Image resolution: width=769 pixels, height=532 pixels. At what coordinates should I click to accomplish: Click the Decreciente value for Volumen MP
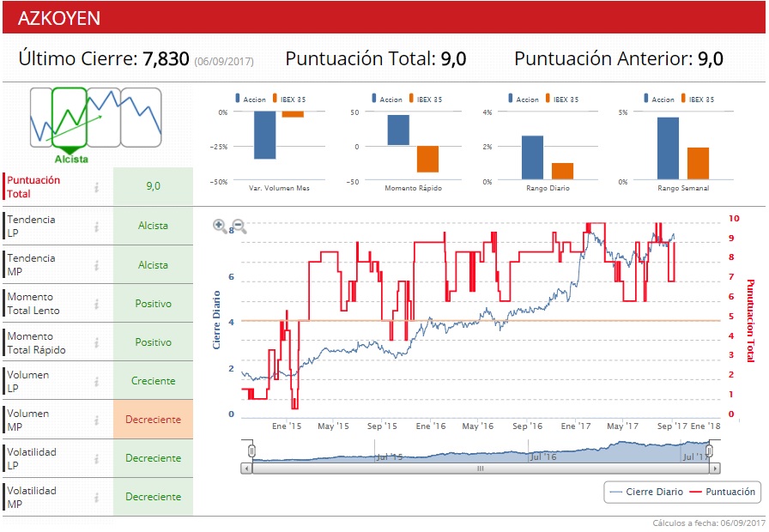(x=153, y=420)
